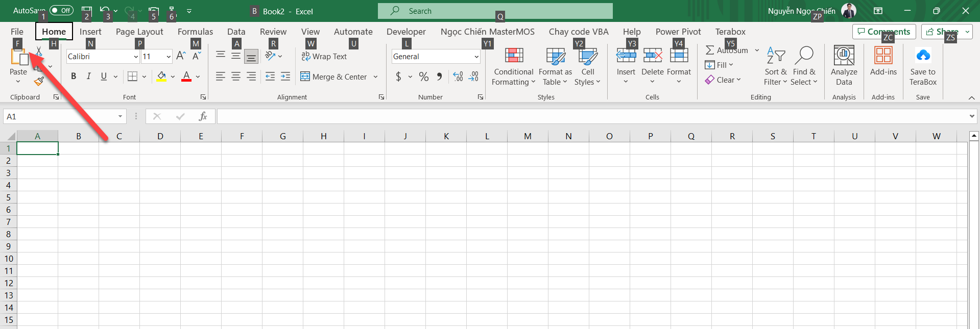Click the Decrease Font Size icon
Image resolution: width=980 pixels, height=329 pixels.
[x=197, y=56]
